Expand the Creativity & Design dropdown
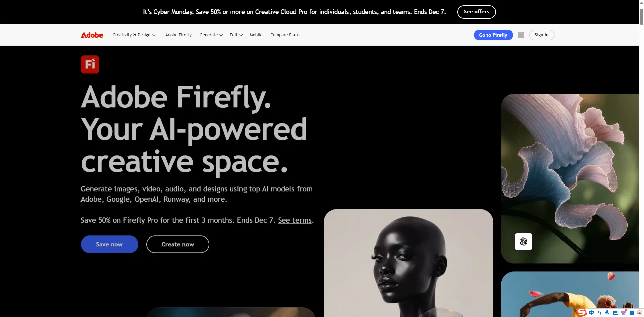This screenshot has height=317, width=644. click(134, 35)
